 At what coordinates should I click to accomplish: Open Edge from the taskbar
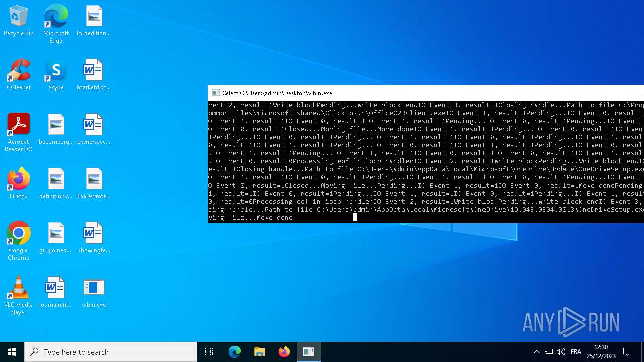pyautogui.click(x=235, y=352)
